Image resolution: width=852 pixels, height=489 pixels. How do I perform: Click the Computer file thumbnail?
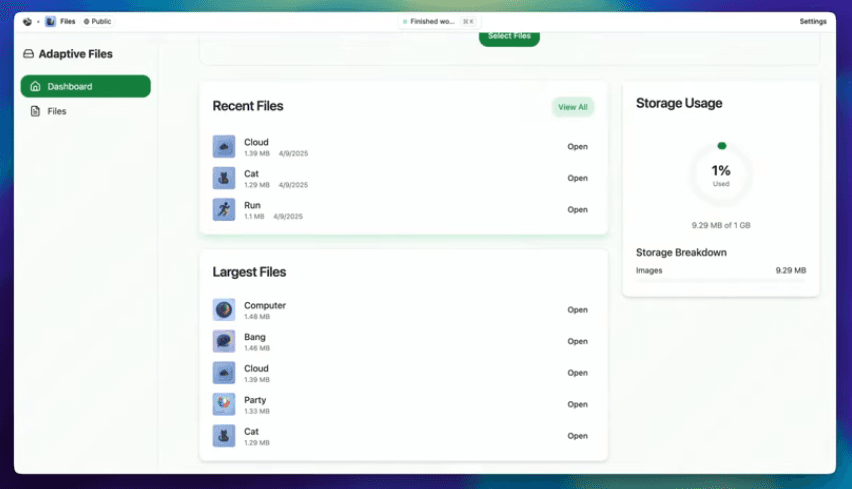click(224, 310)
